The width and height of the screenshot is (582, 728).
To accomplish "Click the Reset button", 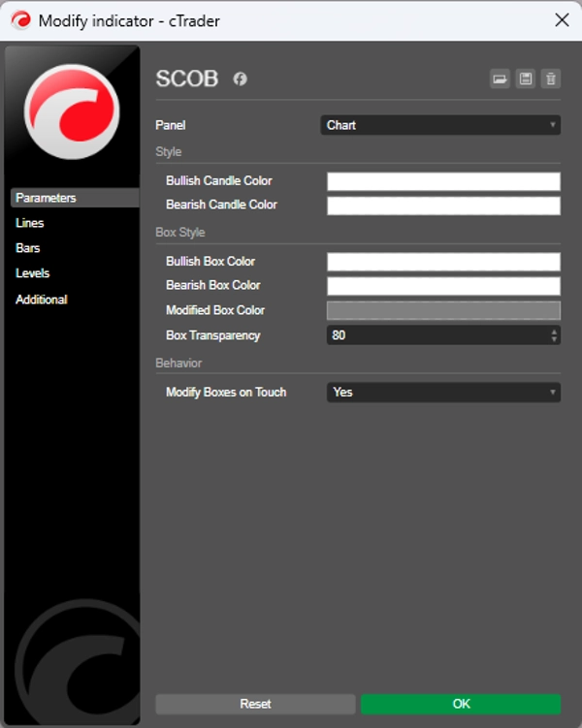I will [255, 704].
